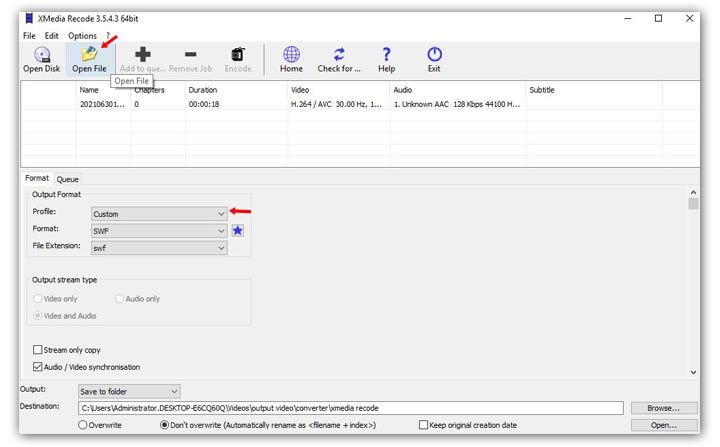Select the Don't overwrite radio button
720x447 pixels.
click(164, 425)
